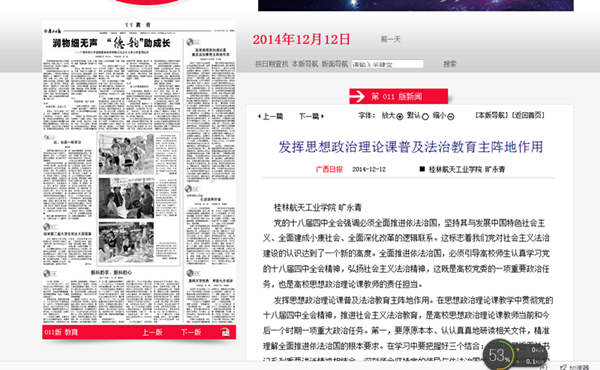Expand 版面导航 page navigation
Screen dimensions: 600x370
point(335,64)
